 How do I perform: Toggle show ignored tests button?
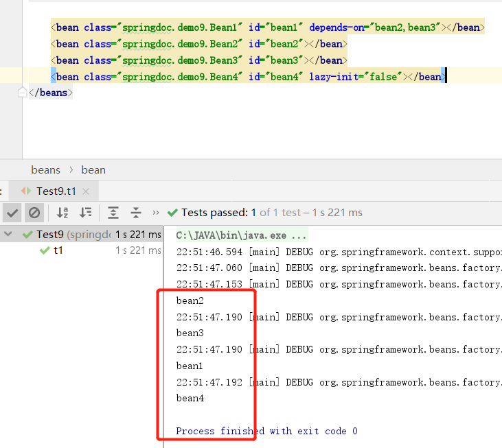click(34, 213)
